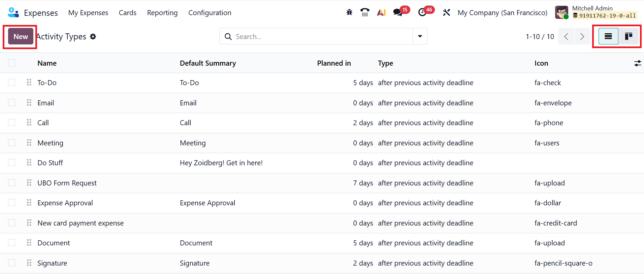This screenshot has height=274, width=644.
Task: Go to next page of records
Action: (x=582, y=36)
